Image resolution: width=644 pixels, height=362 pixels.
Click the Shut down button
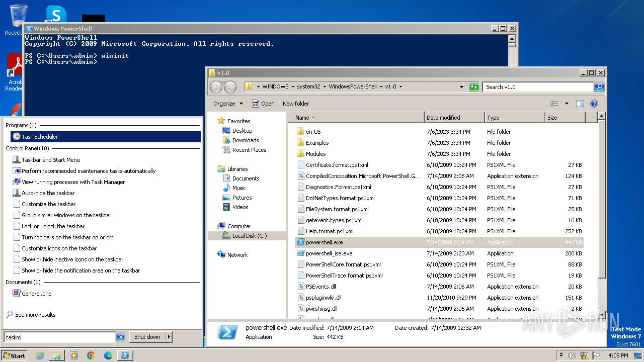[147, 337]
